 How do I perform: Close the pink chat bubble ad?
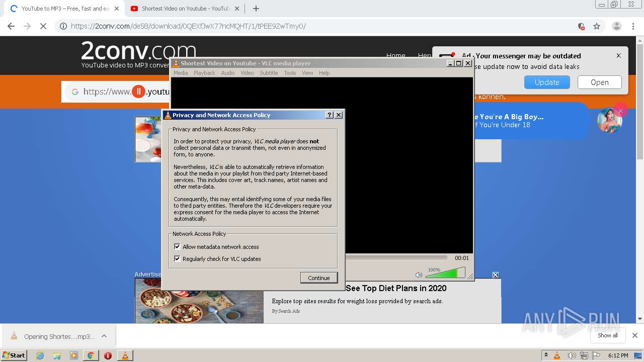click(620, 111)
